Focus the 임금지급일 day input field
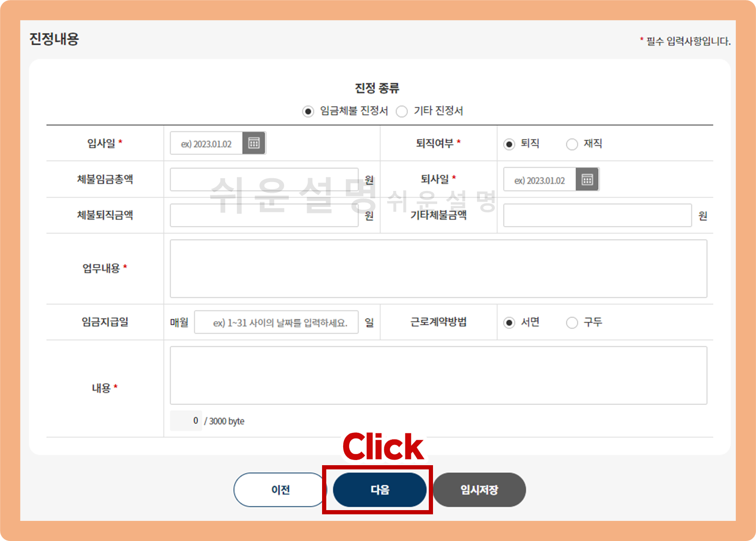The height and width of the screenshot is (541, 756). (x=276, y=322)
